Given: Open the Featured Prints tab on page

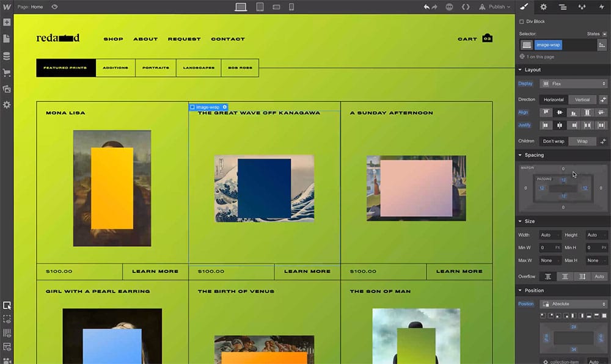Looking at the screenshot, I should click(66, 68).
